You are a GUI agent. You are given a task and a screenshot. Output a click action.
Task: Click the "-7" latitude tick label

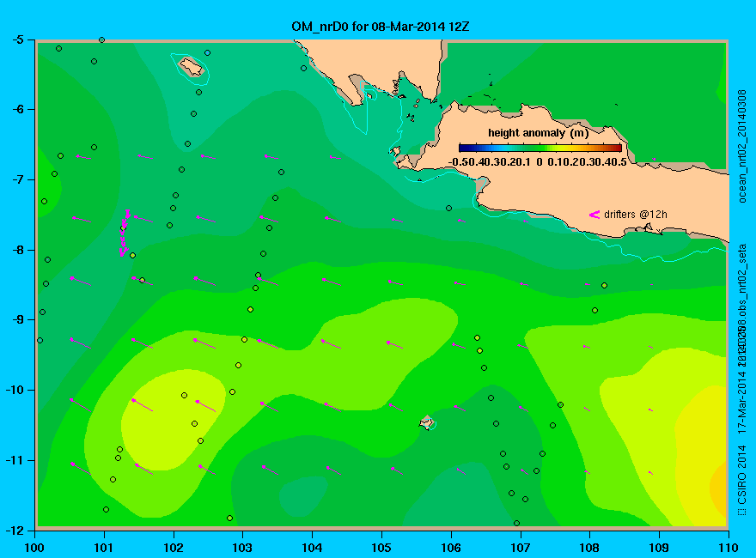pyautogui.click(x=17, y=179)
